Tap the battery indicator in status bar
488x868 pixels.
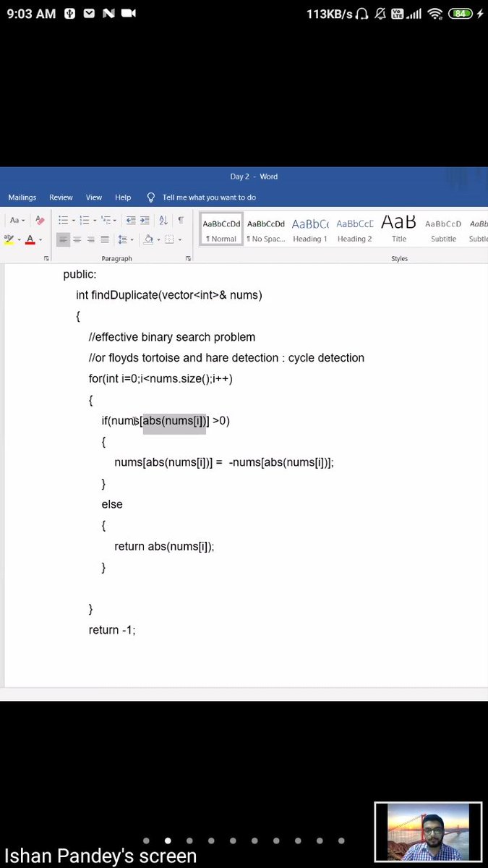(461, 14)
